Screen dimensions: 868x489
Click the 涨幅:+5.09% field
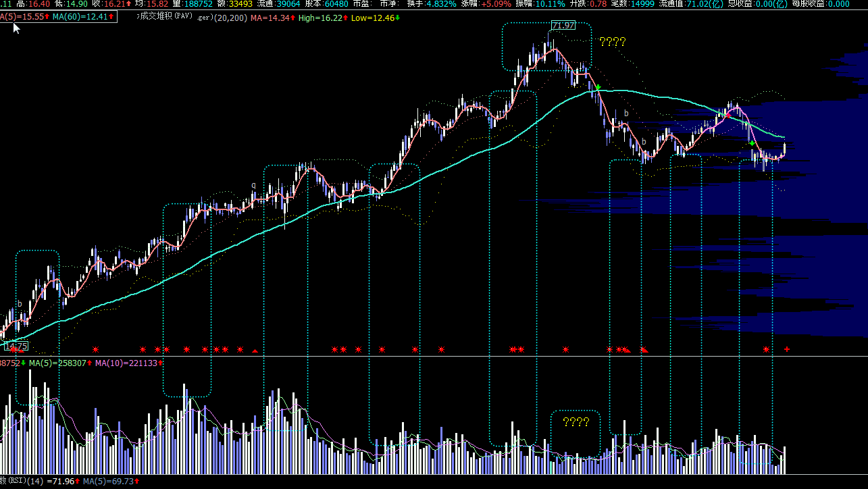pos(488,4)
